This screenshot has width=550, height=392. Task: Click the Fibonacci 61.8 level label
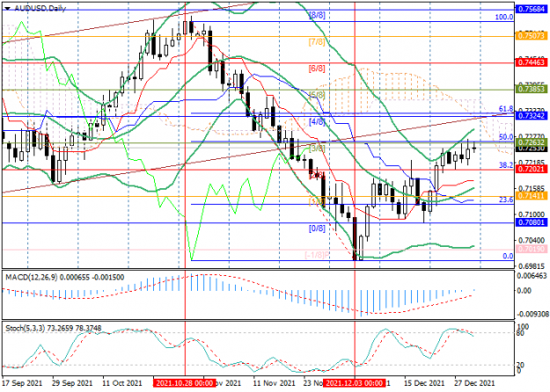tap(506, 109)
